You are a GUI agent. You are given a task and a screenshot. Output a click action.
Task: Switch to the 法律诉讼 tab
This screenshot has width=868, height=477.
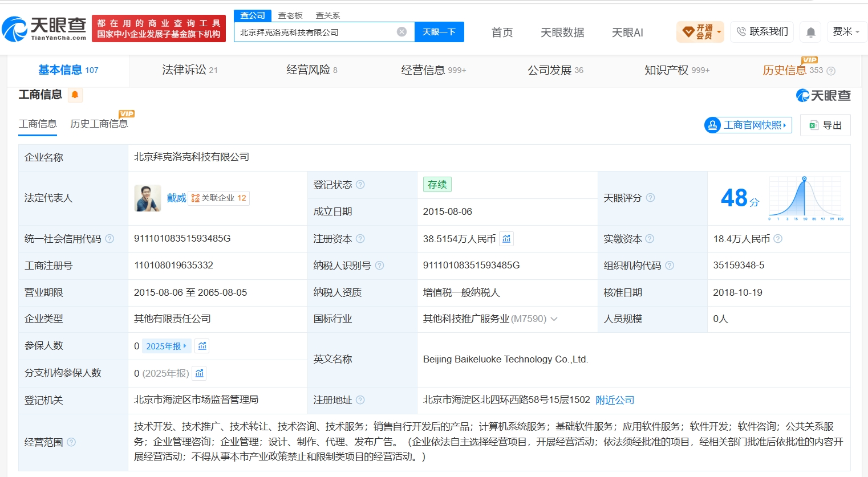(x=190, y=70)
